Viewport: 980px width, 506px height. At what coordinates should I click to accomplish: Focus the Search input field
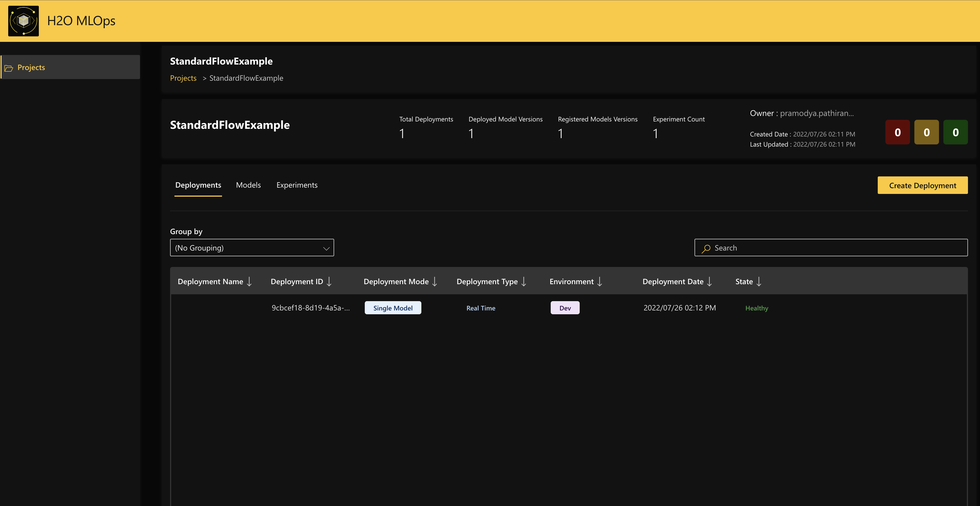tap(831, 248)
